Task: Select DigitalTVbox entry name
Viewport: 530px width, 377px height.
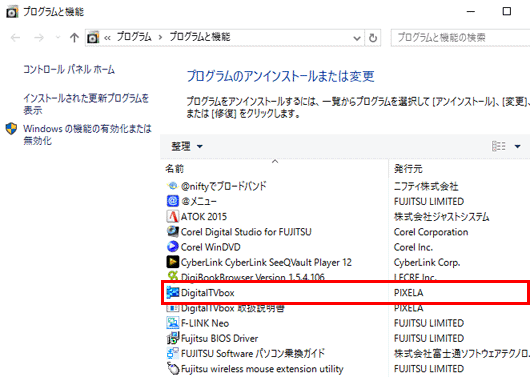Action: 208,293
